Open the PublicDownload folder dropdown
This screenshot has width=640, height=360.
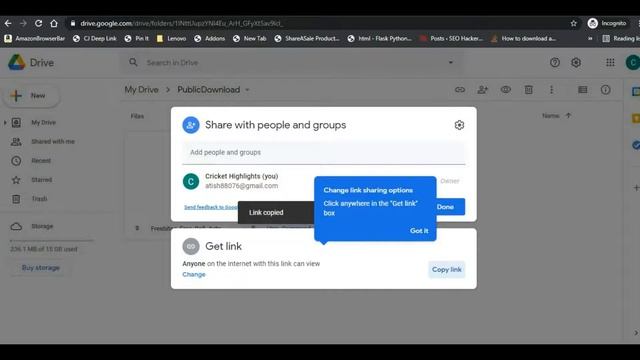point(247,90)
